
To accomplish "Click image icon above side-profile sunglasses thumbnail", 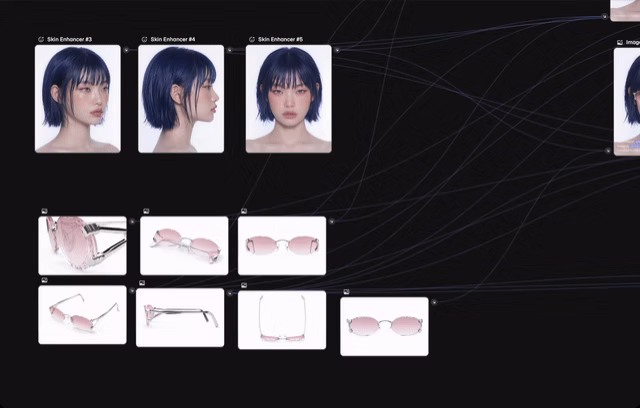I will pos(142,283).
